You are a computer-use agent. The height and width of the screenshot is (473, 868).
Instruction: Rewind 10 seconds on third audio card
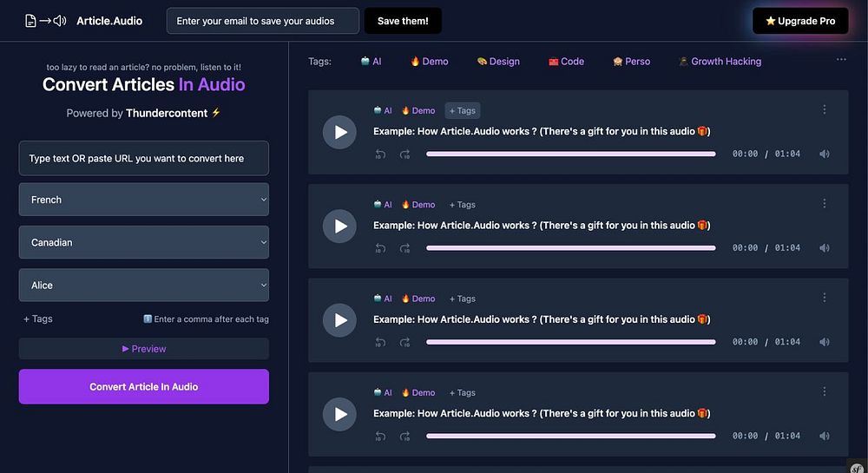point(380,343)
